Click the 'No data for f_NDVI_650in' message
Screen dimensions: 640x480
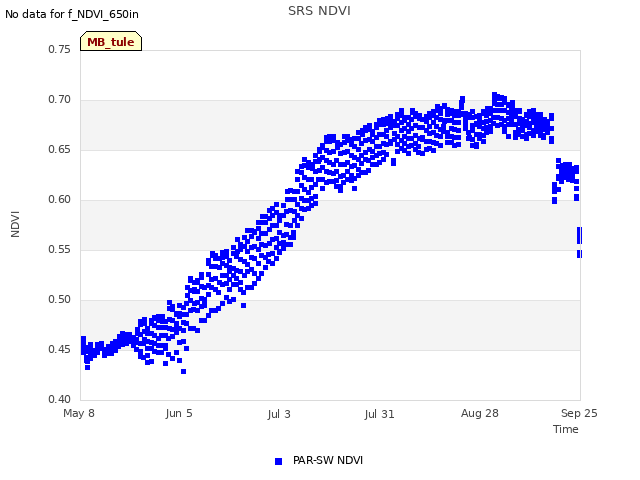[72, 14]
